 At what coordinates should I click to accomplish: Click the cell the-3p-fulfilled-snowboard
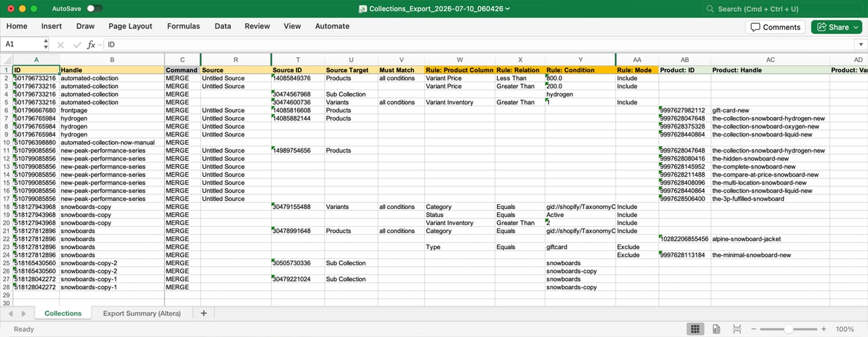coord(770,199)
